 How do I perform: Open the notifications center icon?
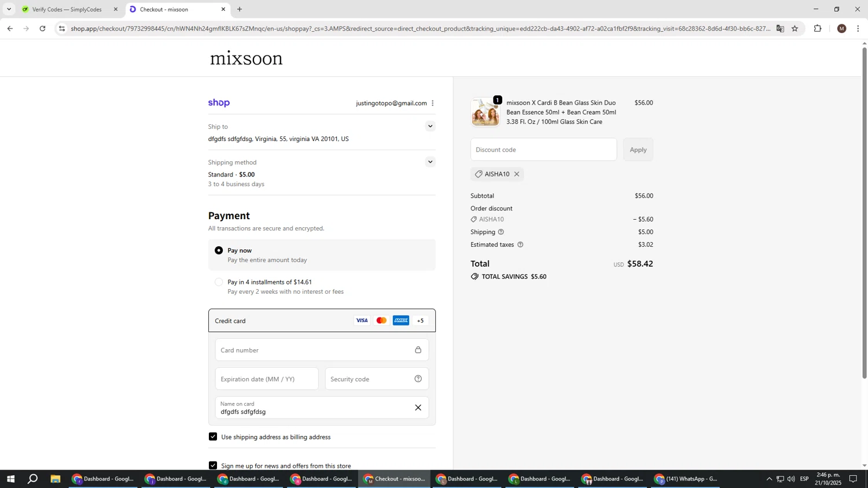(x=853, y=479)
